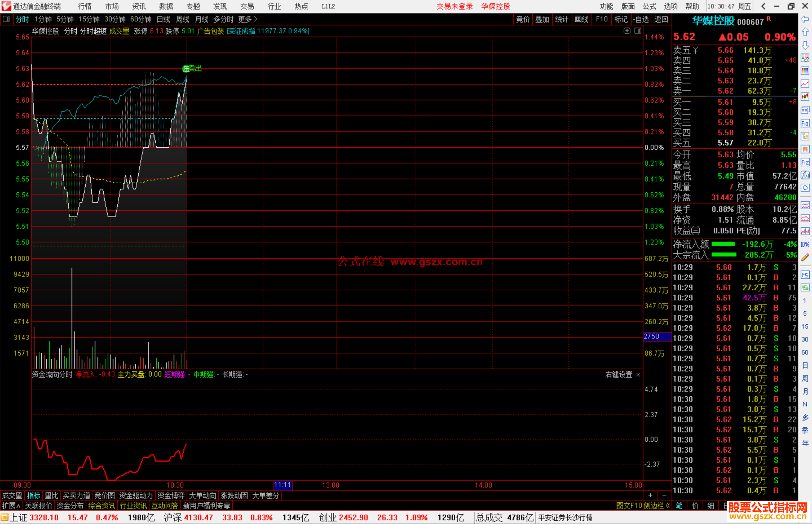
Task: Switch to the 日线 period tab
Action: point(163,19)
